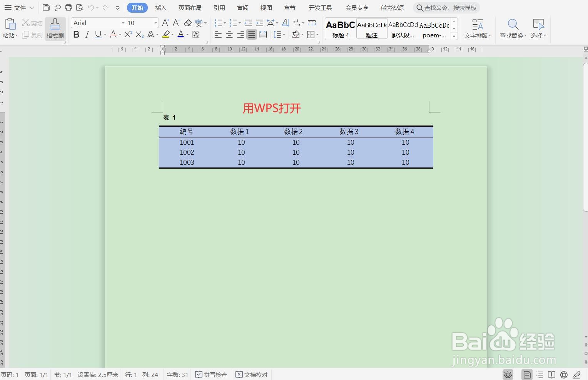Expand numbered list dropdown arrow
The height and width of the screenshot is (380, 588).
(239, 23)
